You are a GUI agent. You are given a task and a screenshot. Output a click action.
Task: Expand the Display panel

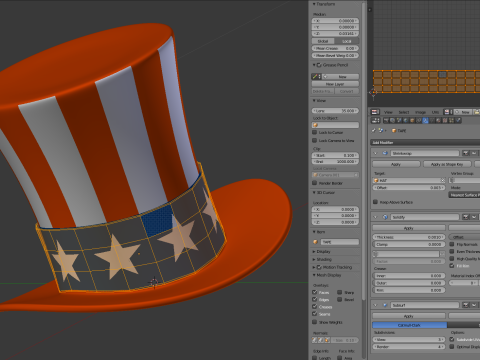(x=314, y=252)
